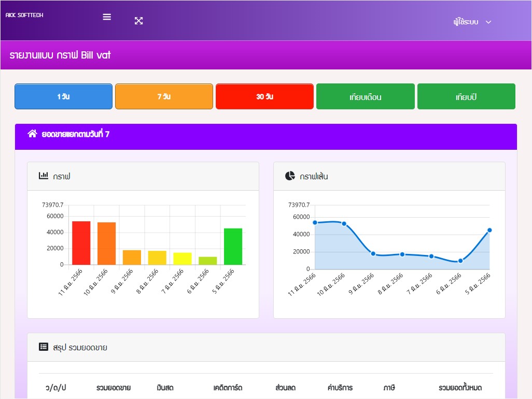Select the 1 วัน report range
The image size is (532, 399).
[x=63, y=97]
